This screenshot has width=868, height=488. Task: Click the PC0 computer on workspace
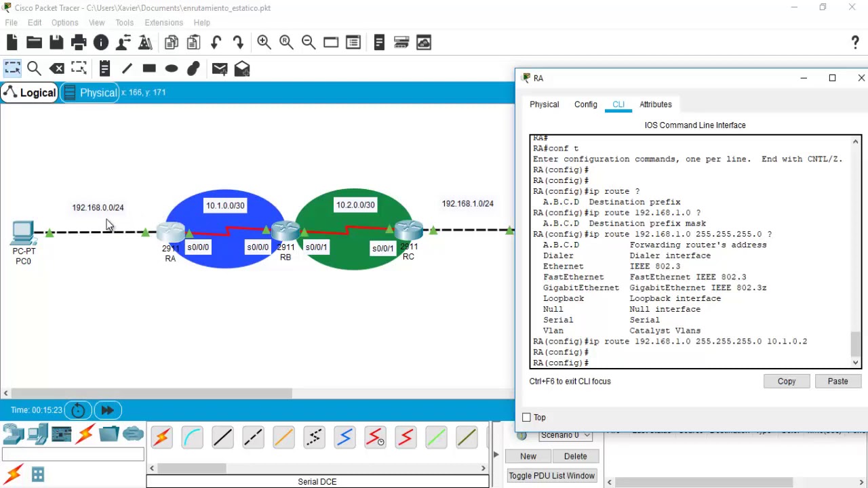pos(23,234)
